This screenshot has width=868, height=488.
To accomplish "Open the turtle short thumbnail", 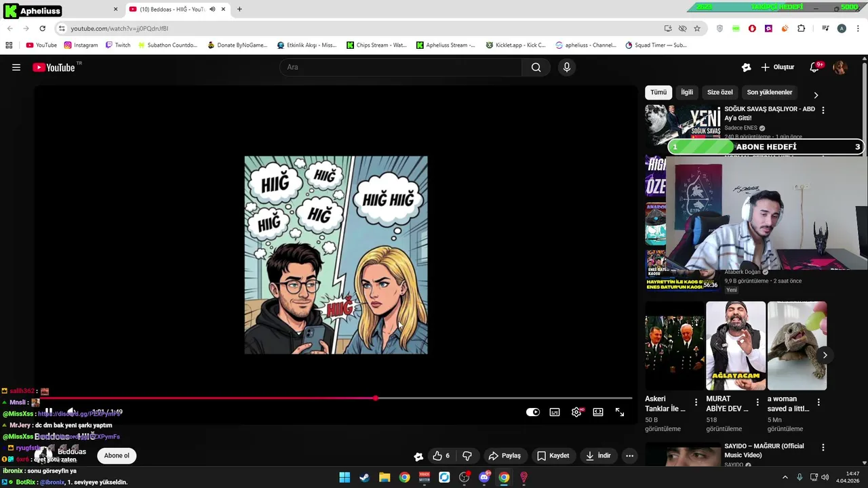I will [x=797, y=346].
